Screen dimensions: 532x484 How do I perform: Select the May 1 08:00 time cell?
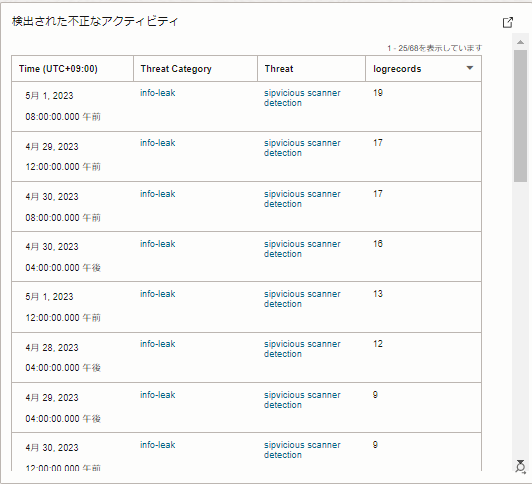(72, 107)
